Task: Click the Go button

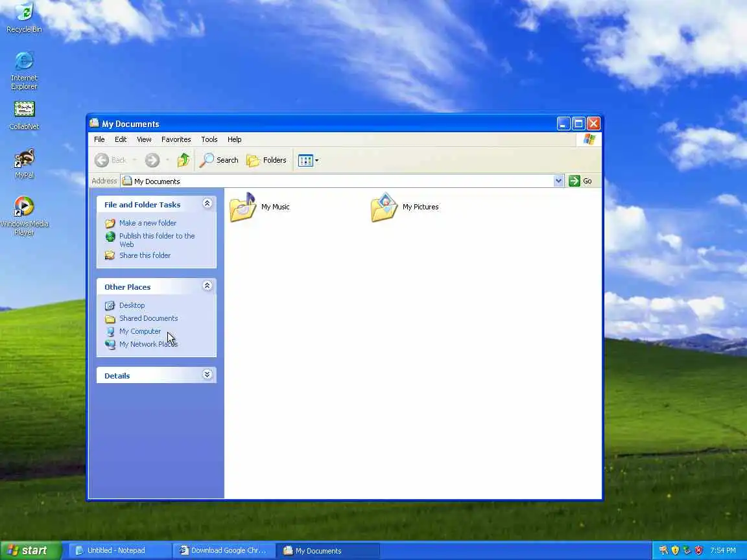Action: tap(580, 181)
